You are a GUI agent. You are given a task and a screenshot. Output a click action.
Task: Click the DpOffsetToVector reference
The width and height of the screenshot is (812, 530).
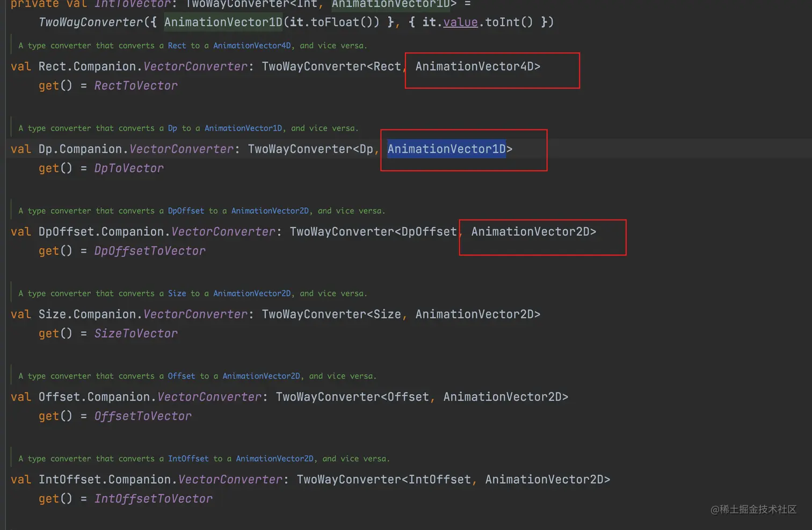(x=150, y=251)
